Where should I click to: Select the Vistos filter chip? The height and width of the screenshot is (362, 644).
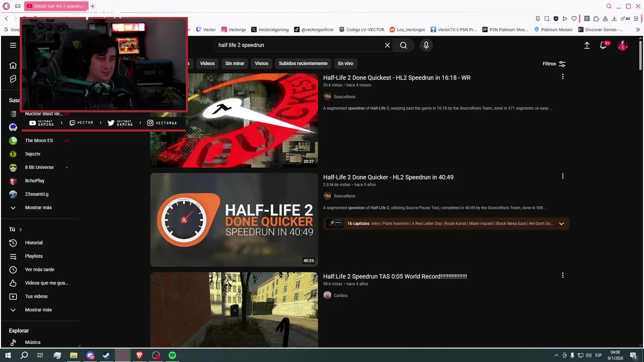tap(262, 63)
